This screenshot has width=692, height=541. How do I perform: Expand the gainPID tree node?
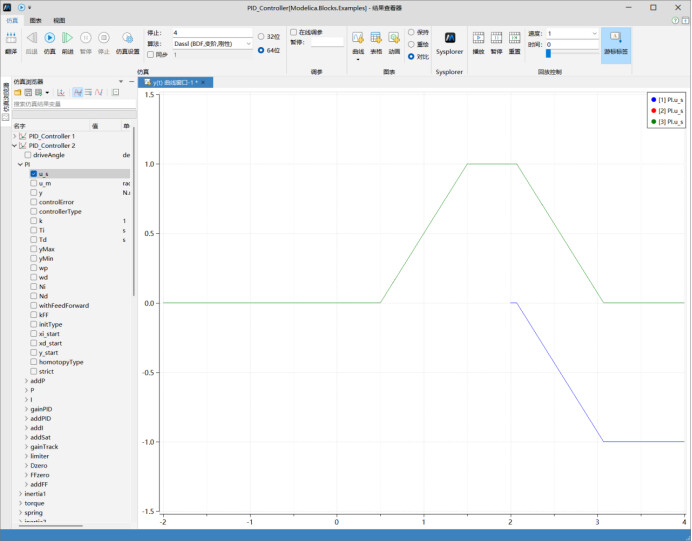tap(26, 409)
